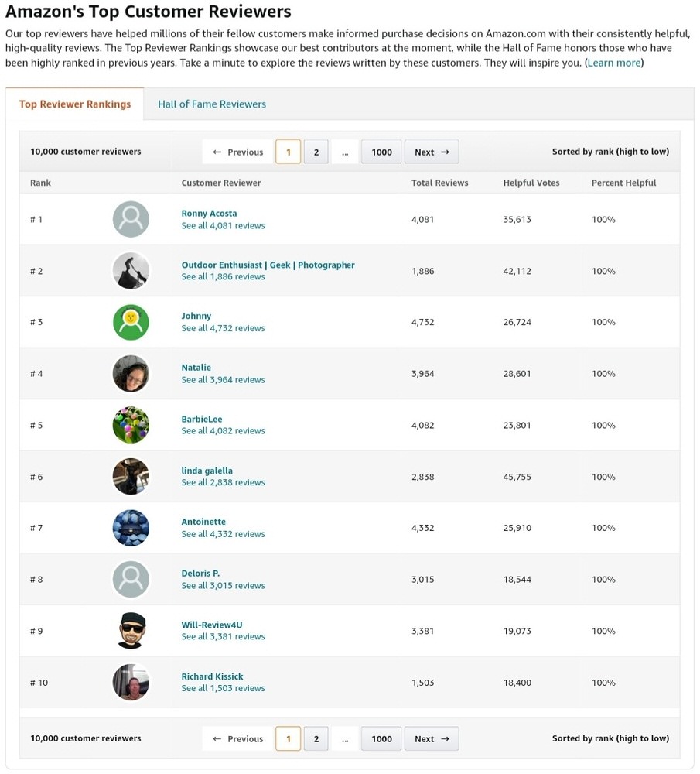Click Deloris P.'s default avatar icon

point(131,580)
